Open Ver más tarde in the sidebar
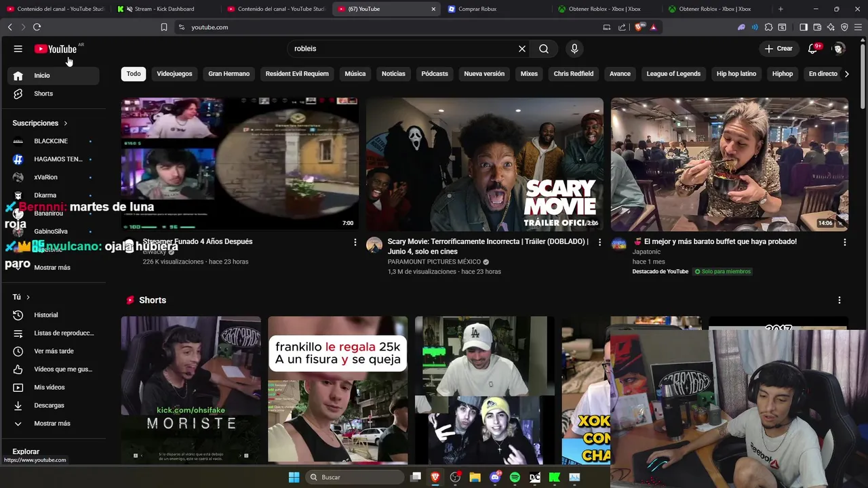The image size is (868, 488). 53,351
